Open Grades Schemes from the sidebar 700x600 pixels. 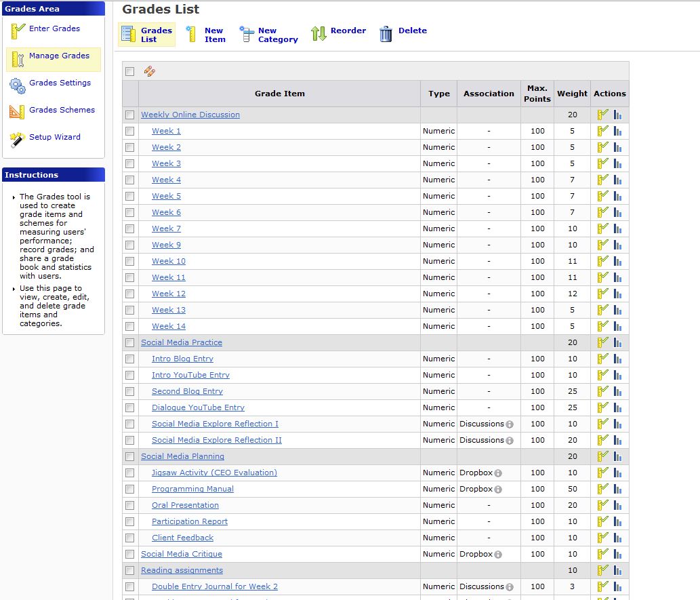[62, 110]
